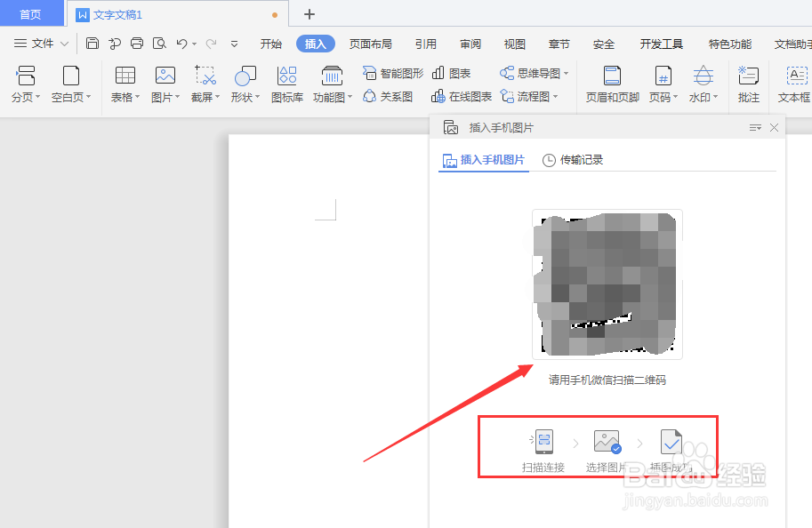The width and height of the screenshot is (812, 528).
Task: Switch to the 章节 ribbon tab
Action: pyautogui.click(x=559, y=44)
